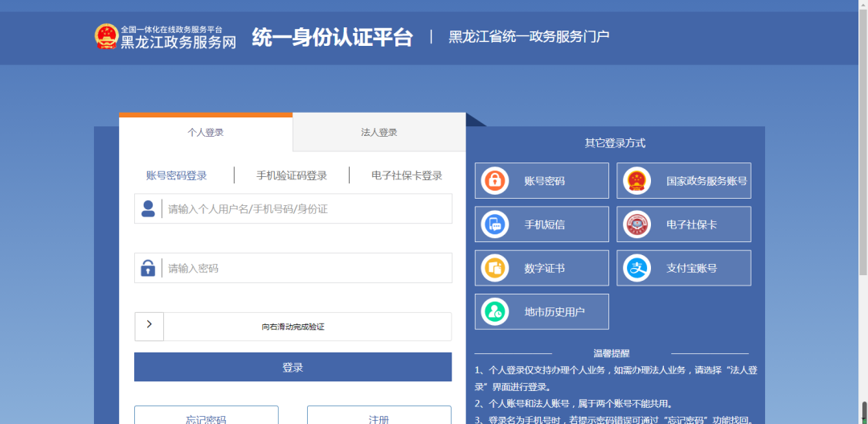The image size is (868, 424).
Task: Click the 请输入密码 password field
Action: (x=293, y=268)
